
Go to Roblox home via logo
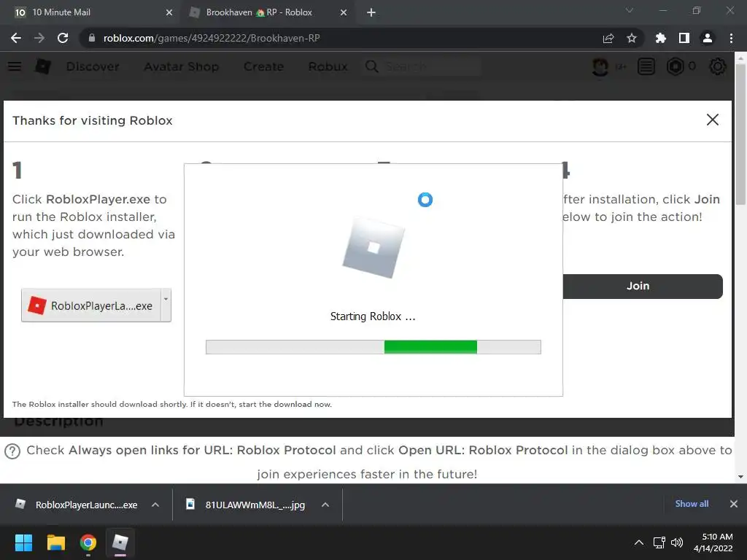click(43, 66)
